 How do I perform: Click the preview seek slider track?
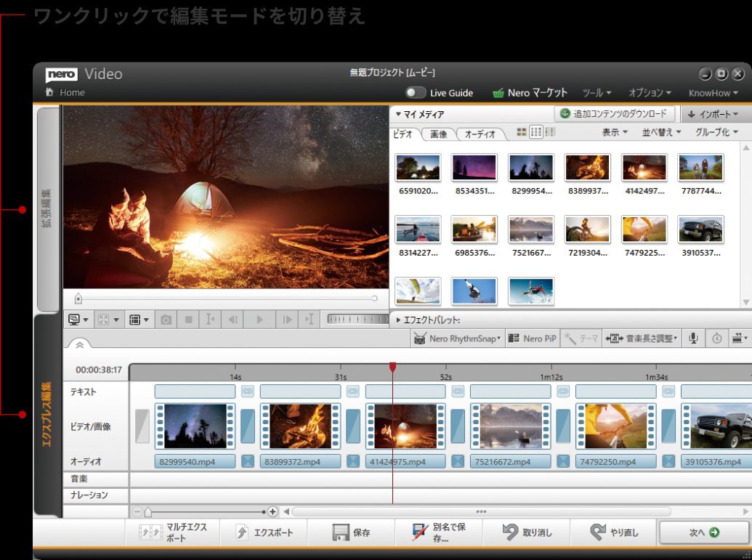225,299
